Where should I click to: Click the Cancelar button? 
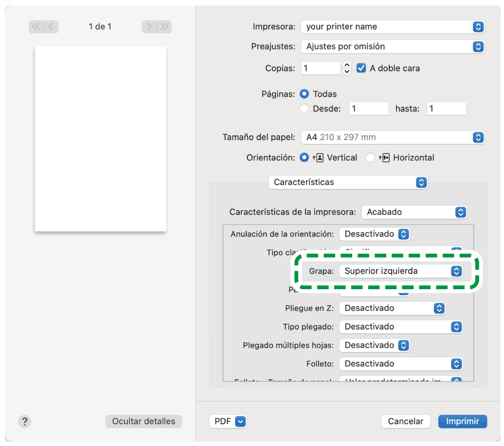[405, 422]
